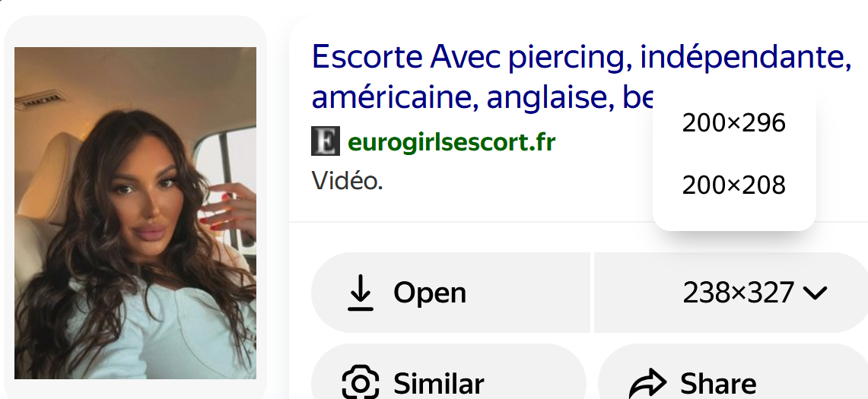Visit the eurogirlsescort.fr source link
Viewport: 868px width, 399px height.
451,142
